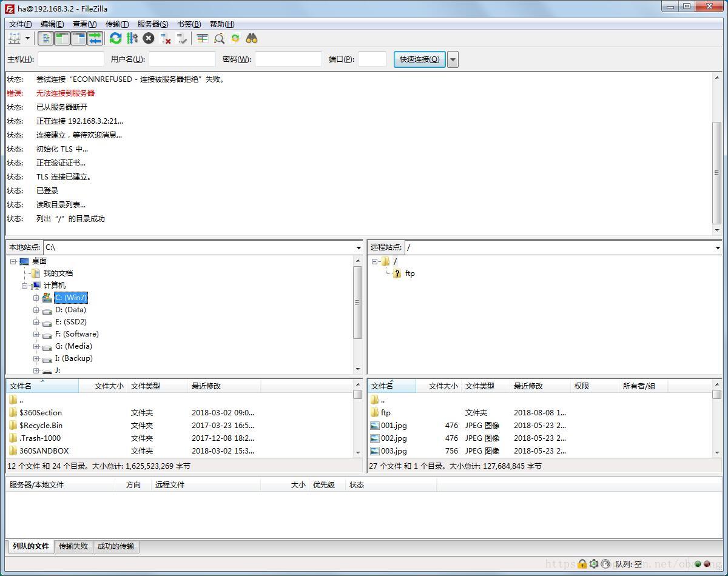
Task: Open the 服务器(S) menu
Action: click(153, 24)
